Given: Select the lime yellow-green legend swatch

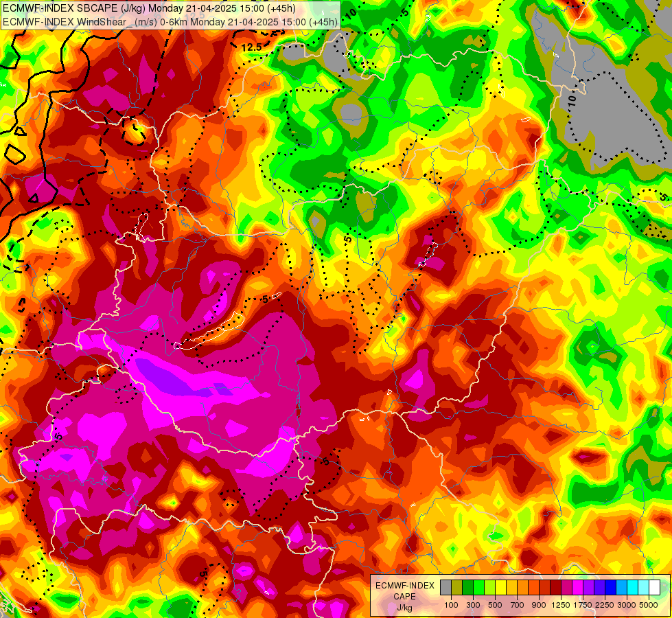Looking at the screenshot, I should point(490,587).
